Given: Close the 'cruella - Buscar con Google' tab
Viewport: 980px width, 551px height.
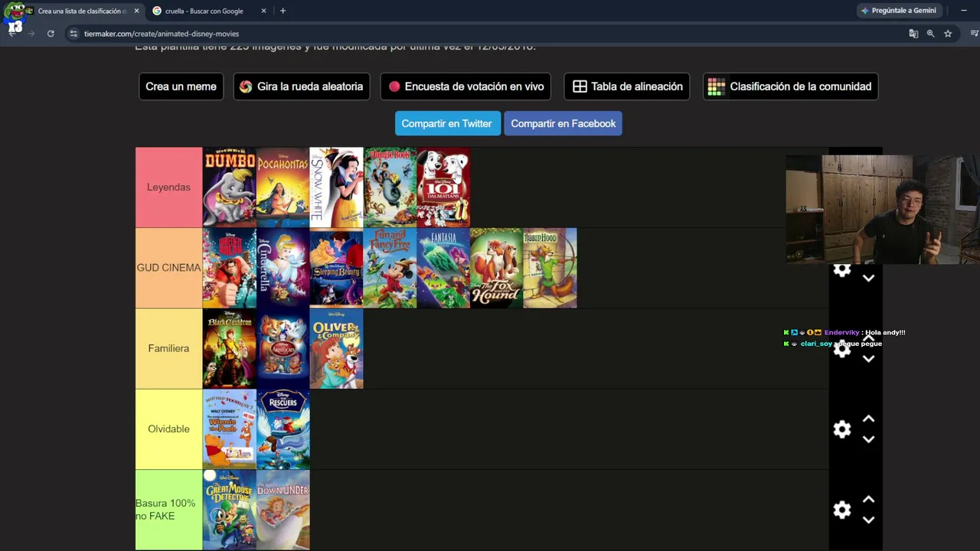Looking at the screenshot, I should click(x=263, y=11).
